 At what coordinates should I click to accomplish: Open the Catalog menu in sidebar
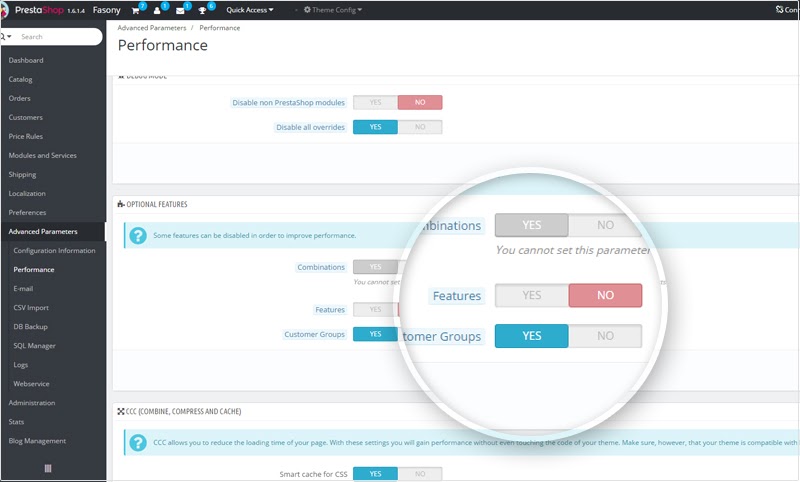[21, 79]
